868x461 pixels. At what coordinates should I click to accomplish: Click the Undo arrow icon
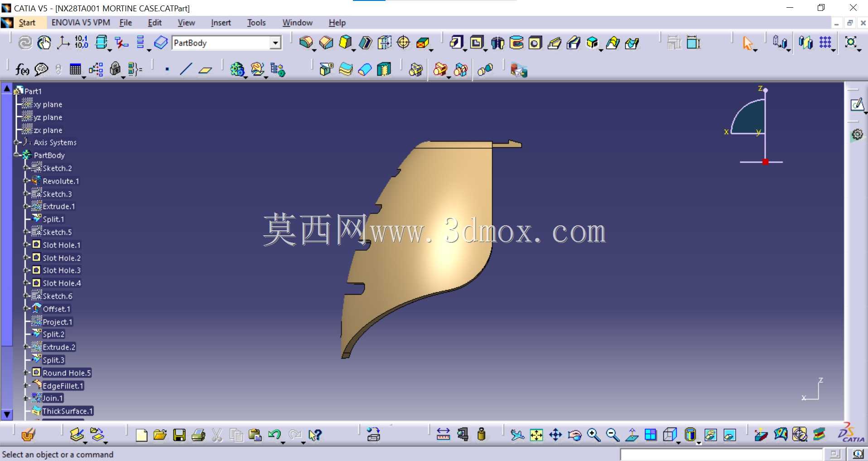point(274,435)
